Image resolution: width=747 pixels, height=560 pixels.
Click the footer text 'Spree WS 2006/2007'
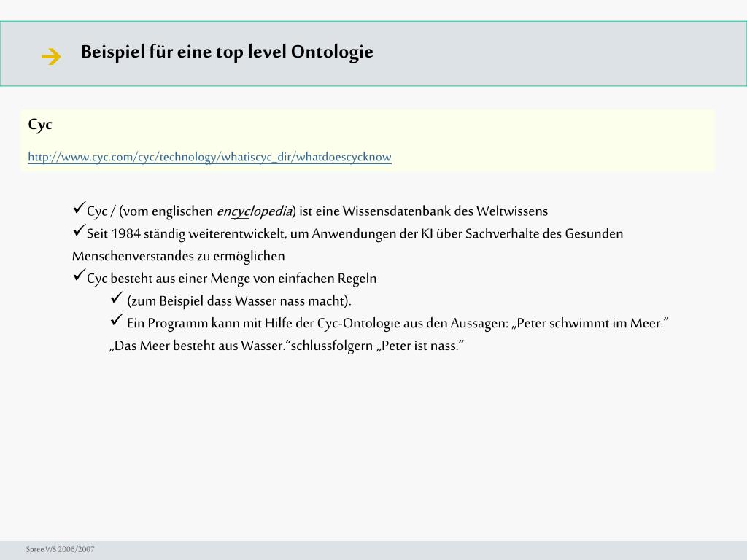tap(60, 549)
